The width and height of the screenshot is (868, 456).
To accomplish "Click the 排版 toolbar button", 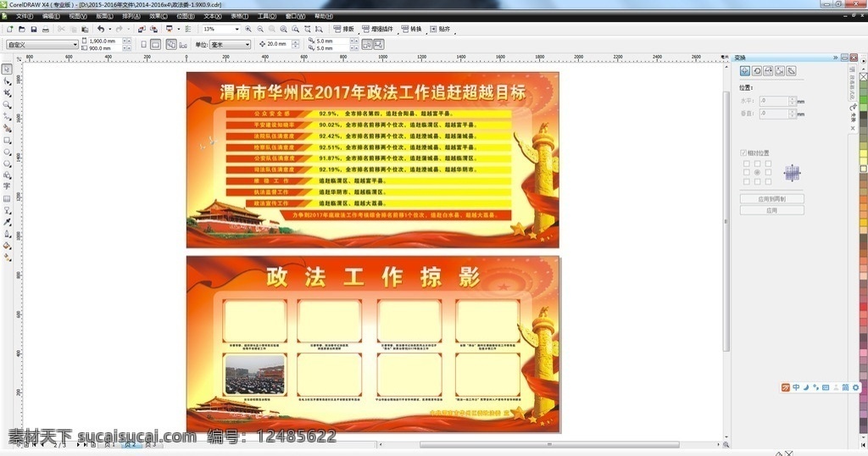I will (344, 30).
